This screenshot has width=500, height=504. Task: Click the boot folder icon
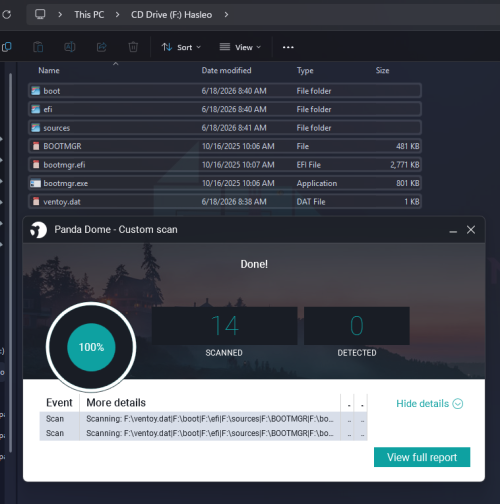(36, 91)
